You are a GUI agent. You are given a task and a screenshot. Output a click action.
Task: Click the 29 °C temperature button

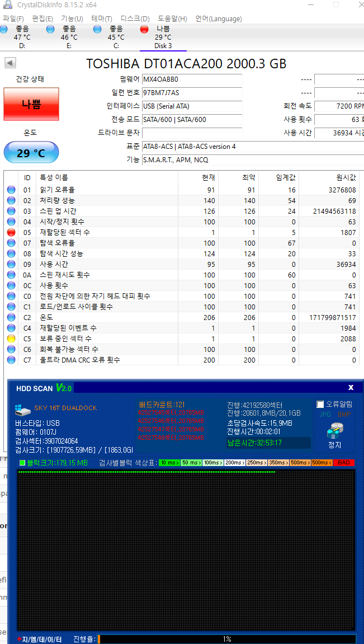tap(31, 153)
